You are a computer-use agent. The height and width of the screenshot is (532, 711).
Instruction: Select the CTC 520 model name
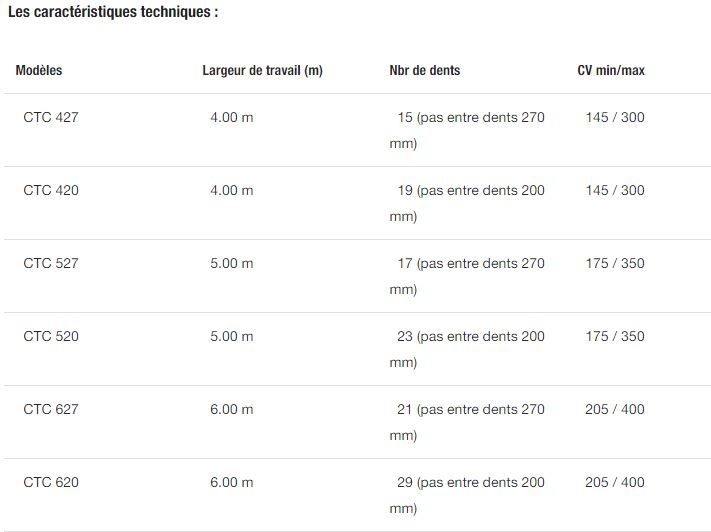pos(51,337)
